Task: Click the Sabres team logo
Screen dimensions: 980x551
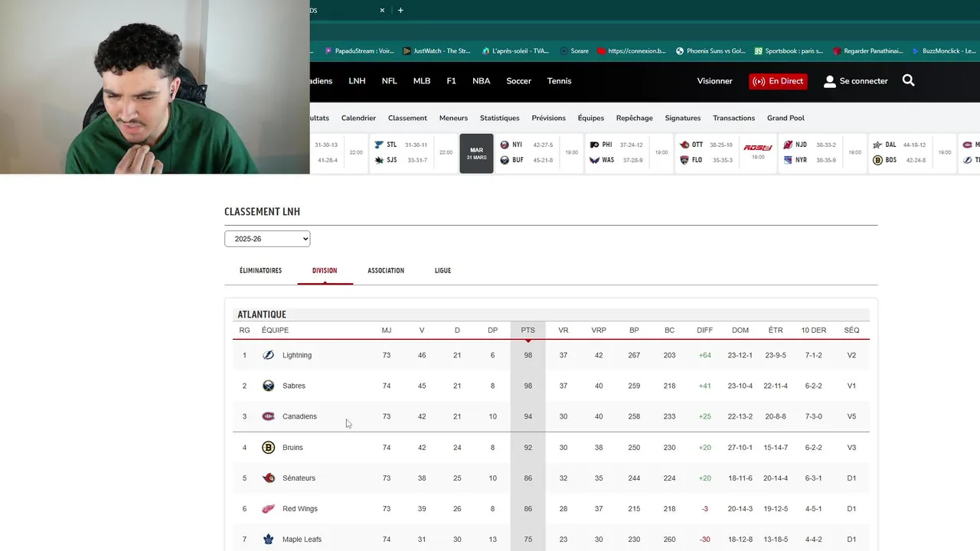Action: click(268, 386)
